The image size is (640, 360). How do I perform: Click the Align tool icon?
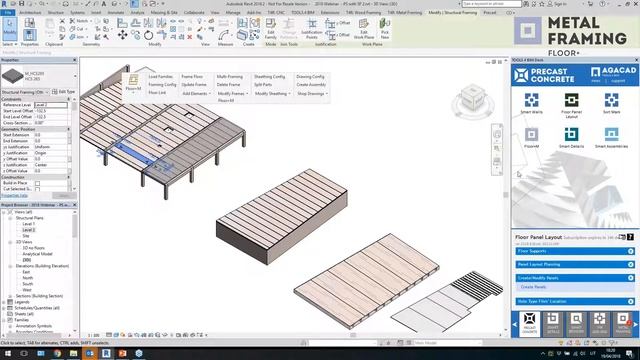pos(122,23)
